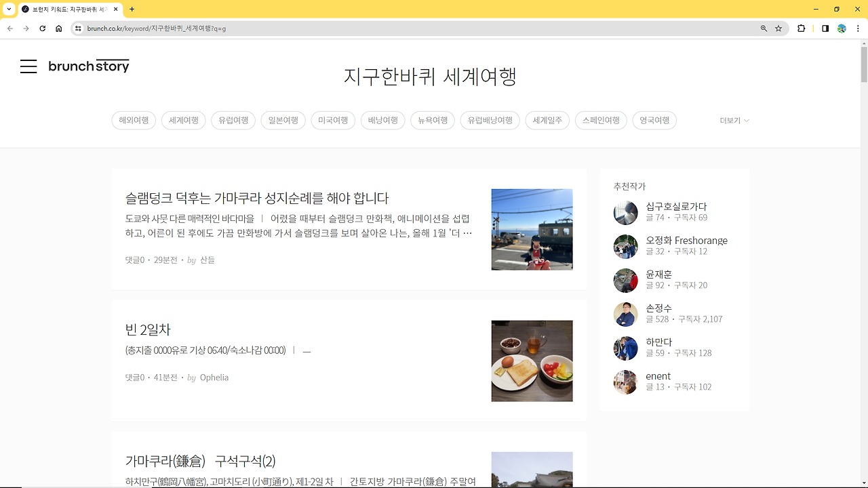Image resolution: width=868 pixels, height=488 pixels.
Task: Select the 일본여행 keyword tag
Action: click(x=283, y=121)
